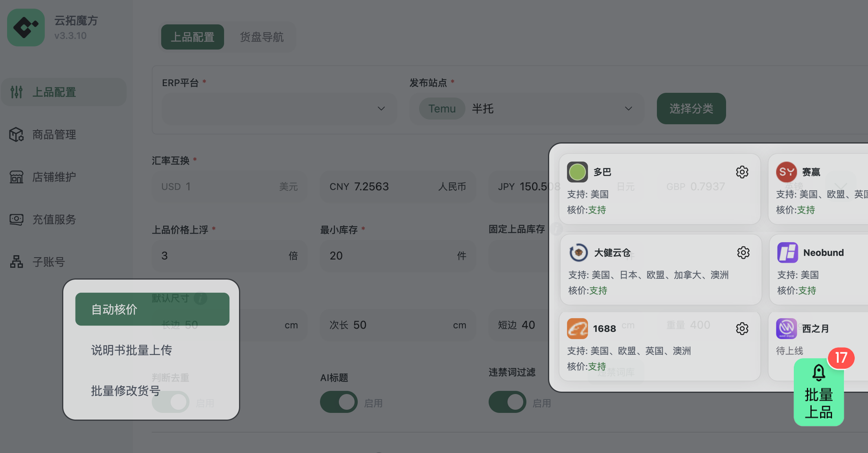This screenshot has width=868, height=453.
Task: Open 店铺维护 in sidebar
Action: pyautogui.click(x=64, y=177)
